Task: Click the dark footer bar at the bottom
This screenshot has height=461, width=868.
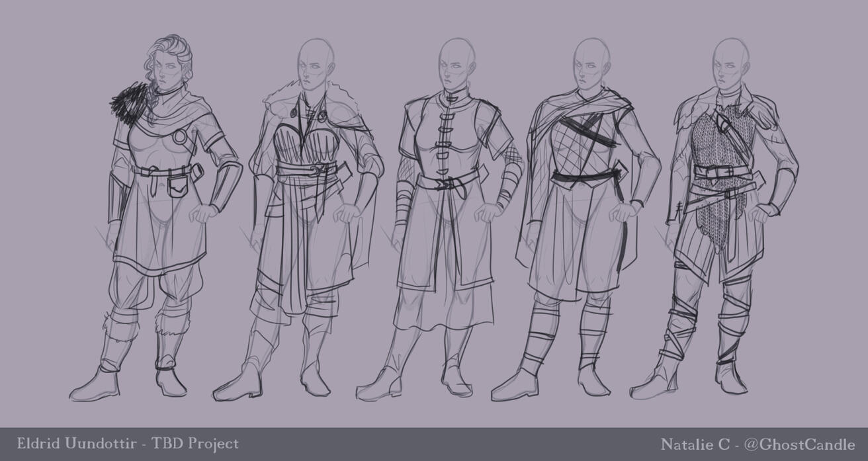Action: click(x=434, y=444)
